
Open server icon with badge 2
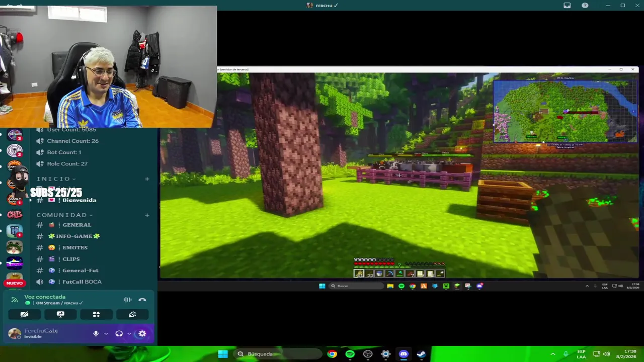(x=15, y=150)
